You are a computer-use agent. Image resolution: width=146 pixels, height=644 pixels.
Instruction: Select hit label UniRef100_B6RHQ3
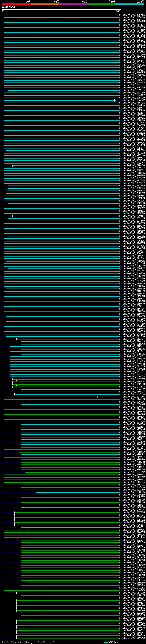(133, 384)
